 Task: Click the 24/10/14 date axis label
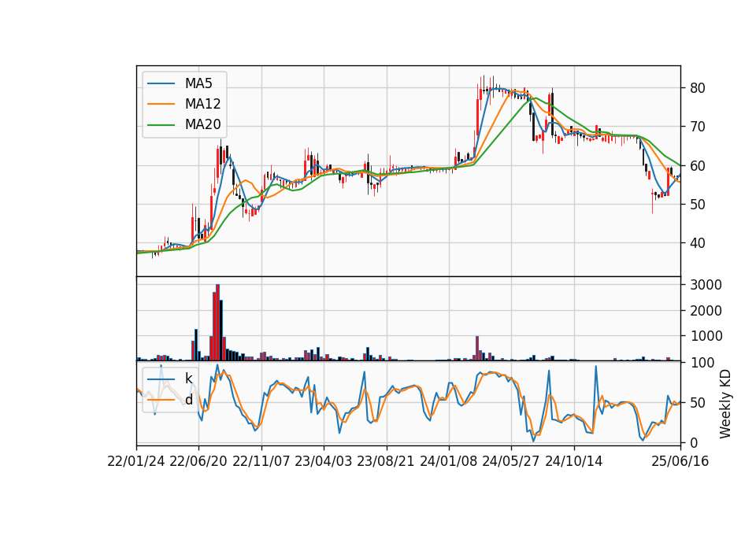(x=574, y=462)
